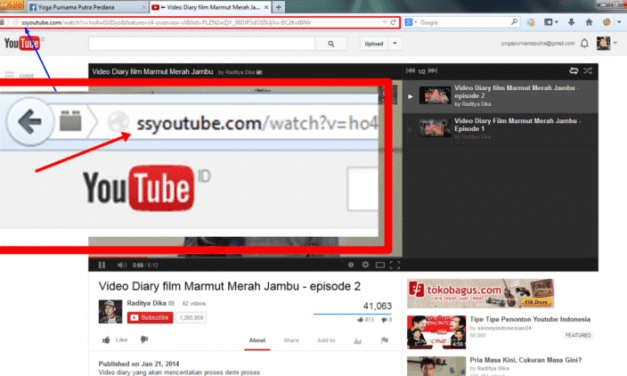Toggle playlist shuffle
Image resolution: width=627 pixels, height=376 pixels.
click(588, 71)
